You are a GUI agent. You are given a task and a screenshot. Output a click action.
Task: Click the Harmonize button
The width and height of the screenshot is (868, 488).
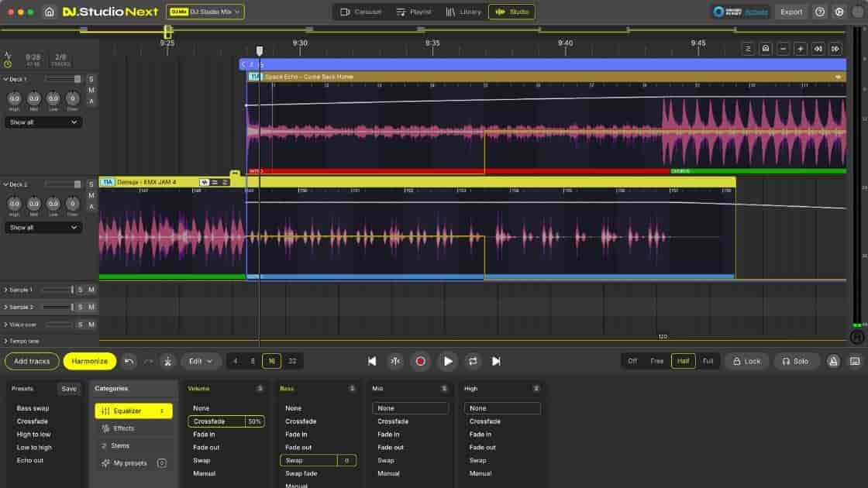pos(89,360)
